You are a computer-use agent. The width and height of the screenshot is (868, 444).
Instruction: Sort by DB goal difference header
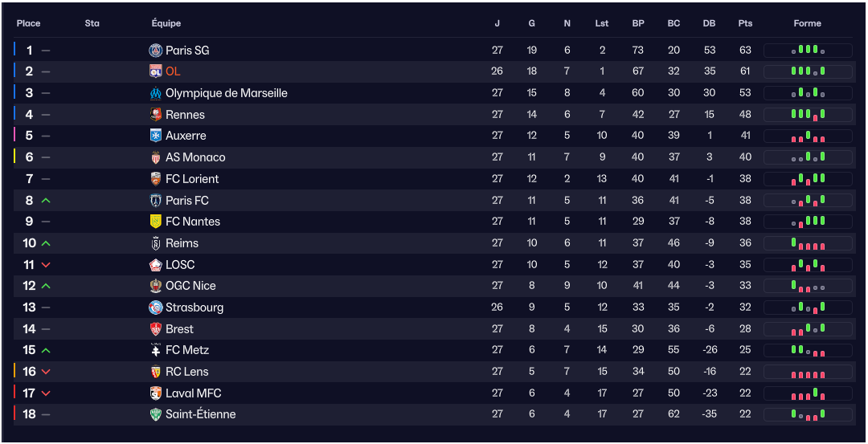[x=709, y=23]
